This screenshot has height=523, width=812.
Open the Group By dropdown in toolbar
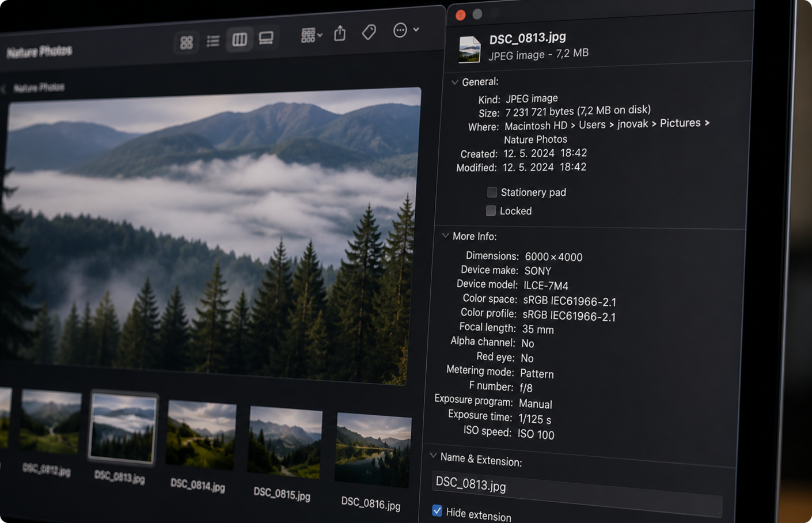pyautogui.click(x=311, y=35)
